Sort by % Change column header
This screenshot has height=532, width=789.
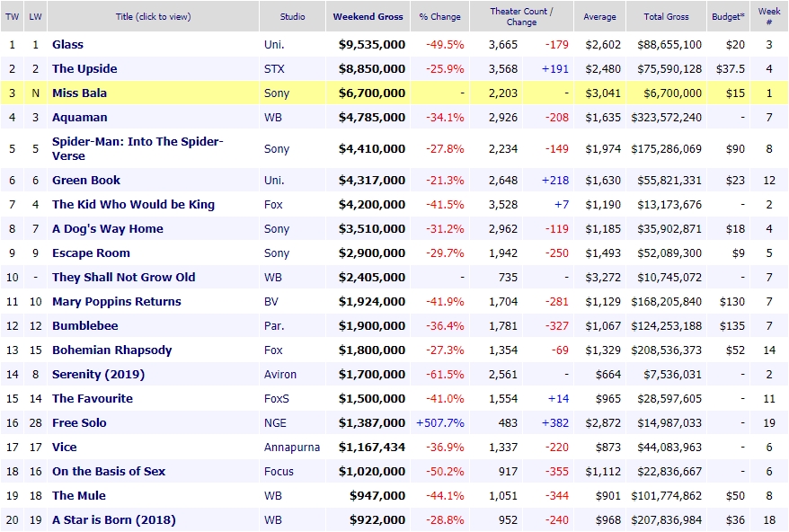pos(439,16)
